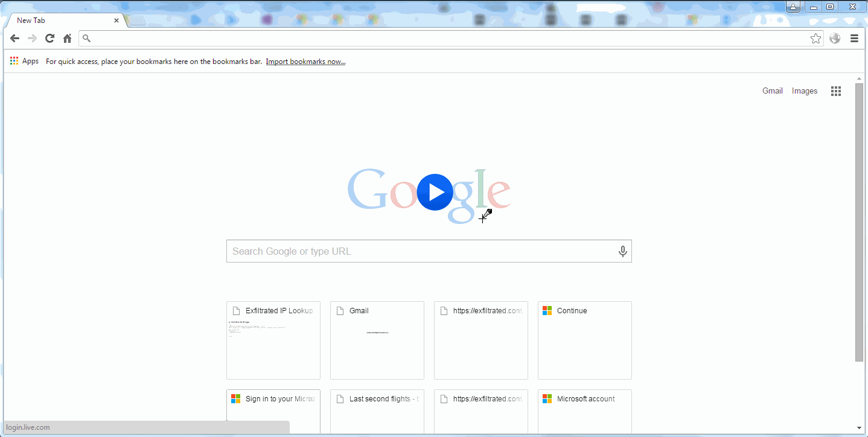The width and height of the screenshot is (868, 437).
Task: Open the Gmail link at top right
Action: [772, 91]
